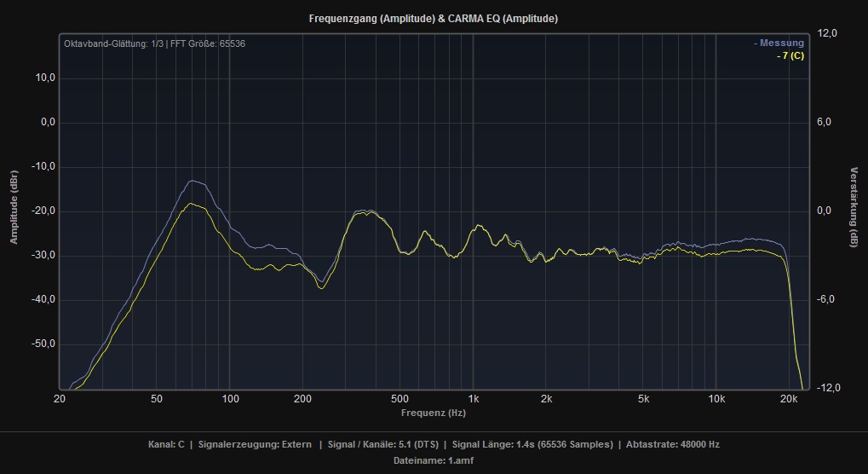This screenshot has height=474, width=868.
Task: Click the Dateiname 1.amf label
Action: click(434, 460)
